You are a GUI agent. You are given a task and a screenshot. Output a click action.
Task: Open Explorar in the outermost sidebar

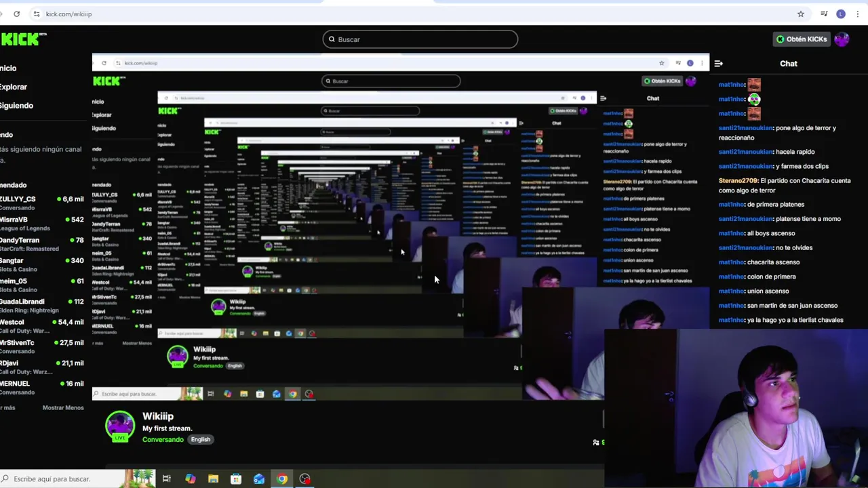(14, 87)
